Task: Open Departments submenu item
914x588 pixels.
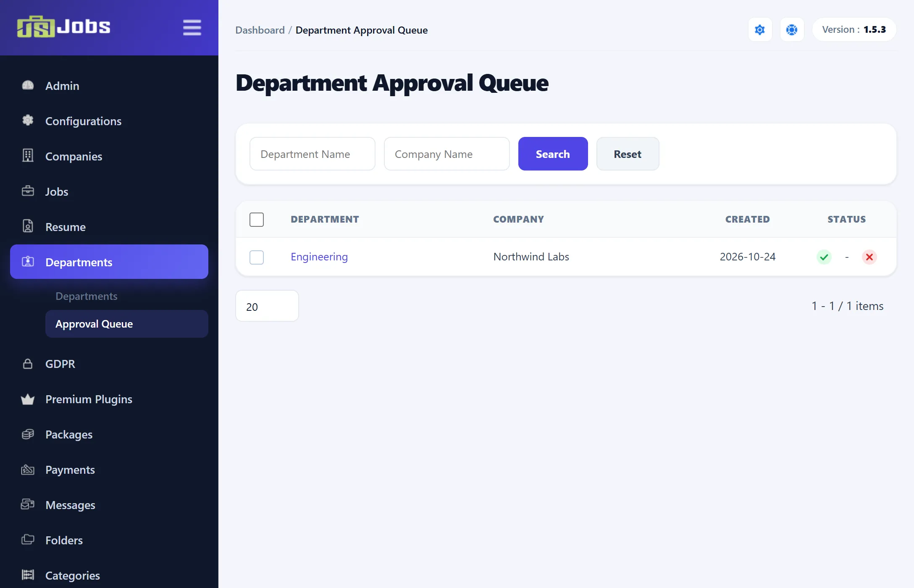Action: pos(87,296)
